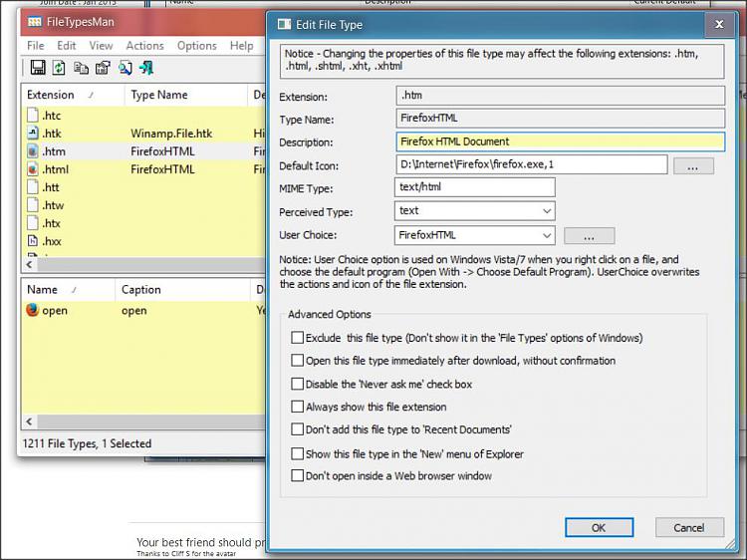Click the Save toolbar icon in FileTypesMan

pos(38,68)
